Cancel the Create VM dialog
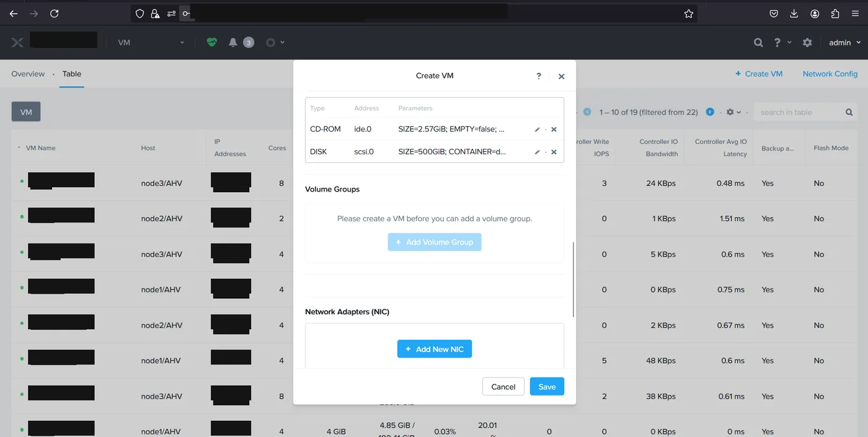 (503, 387)
